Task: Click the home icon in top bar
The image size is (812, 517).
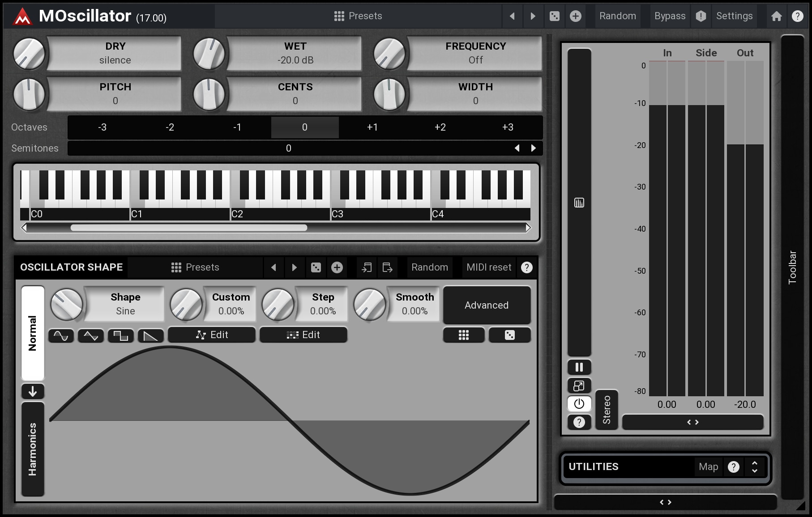Action: (x=777, y=17)
